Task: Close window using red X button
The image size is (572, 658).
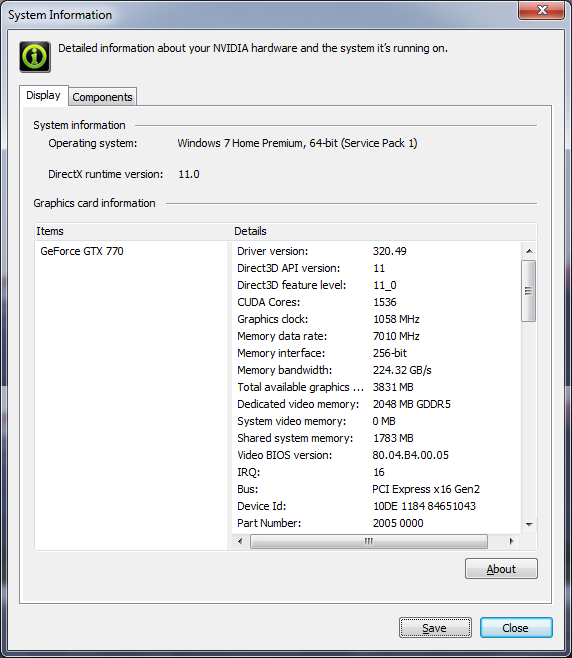Action: pos(542,10)
